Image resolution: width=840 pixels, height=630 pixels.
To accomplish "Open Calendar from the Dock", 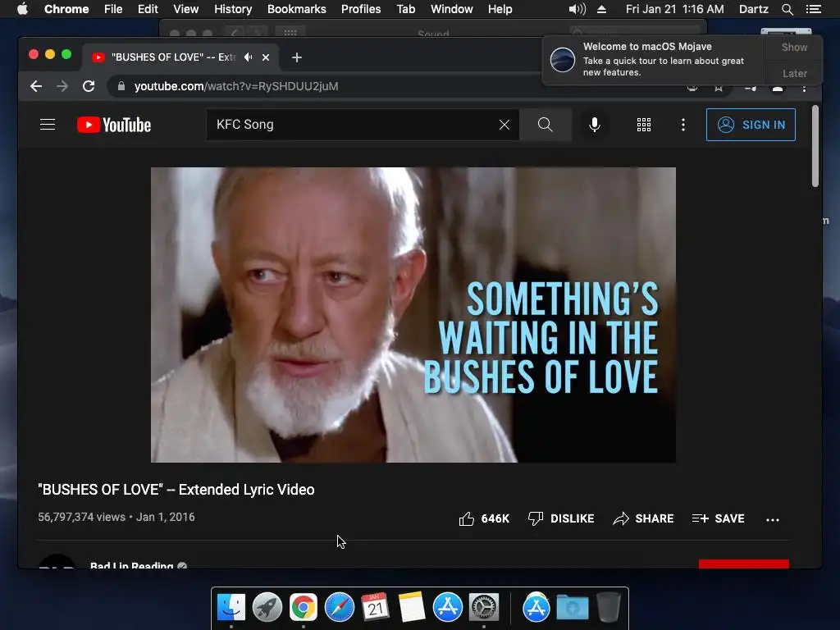I will (x=375, y=608).
